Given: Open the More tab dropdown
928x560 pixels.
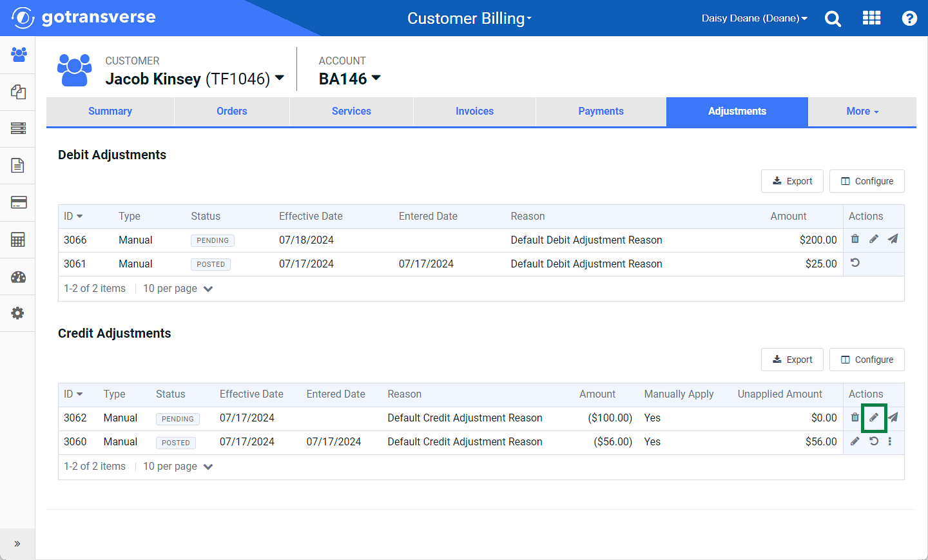Looking at the screenshot, I should tap(862, 111).
